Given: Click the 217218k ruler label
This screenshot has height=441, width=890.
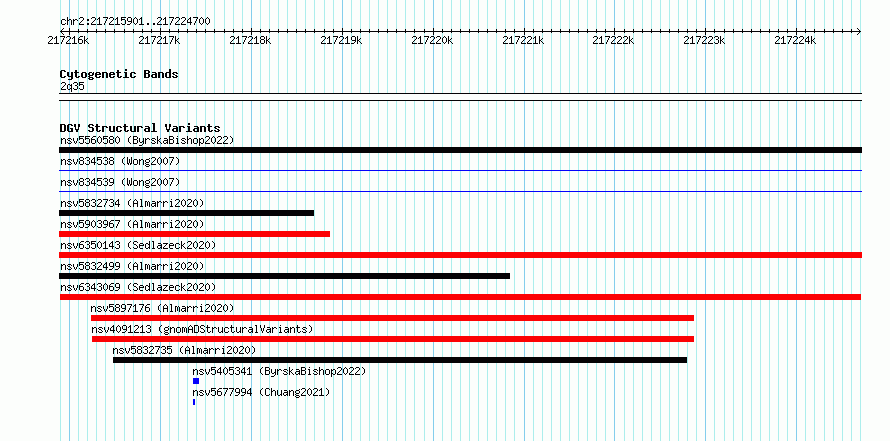Looking at the screenshot, I should coord(250,40).
